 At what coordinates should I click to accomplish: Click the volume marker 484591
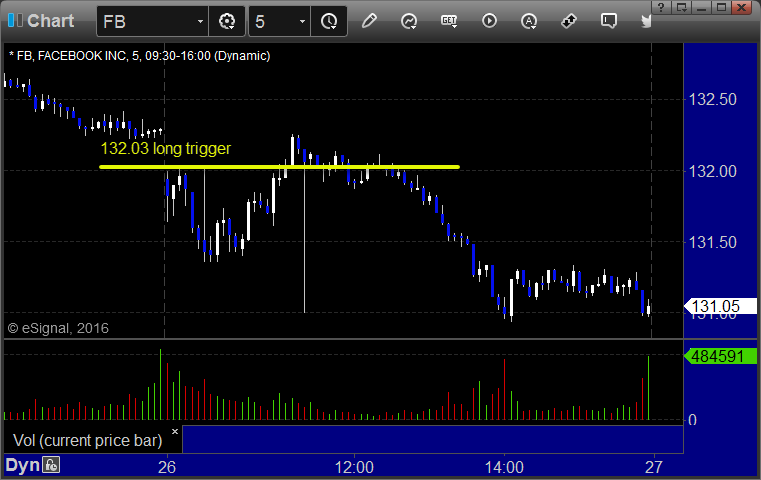pyautogui.click(x=720, y=356)
